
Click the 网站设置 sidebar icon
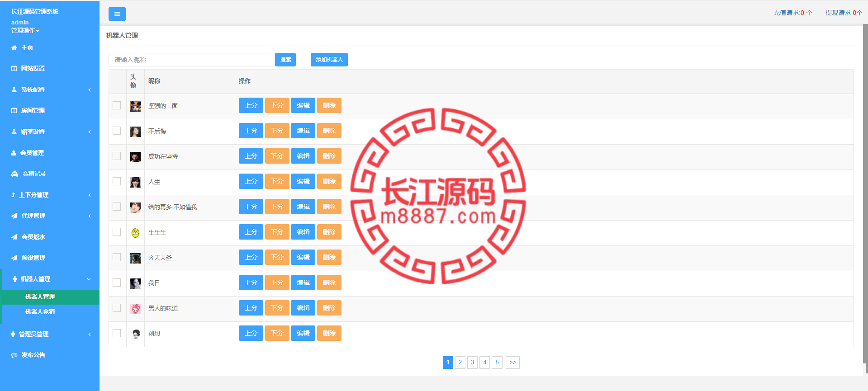tap(14, 68)
